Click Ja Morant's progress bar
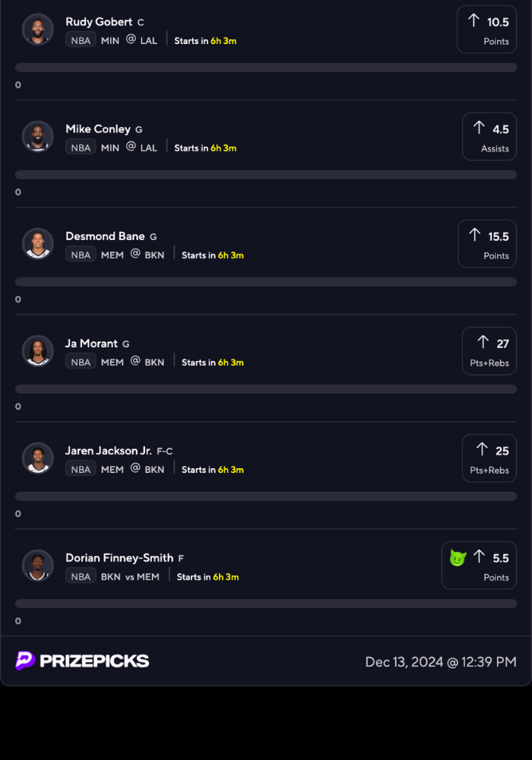The width and height of the screenshot is (532, 760). (x=266, y=389)
